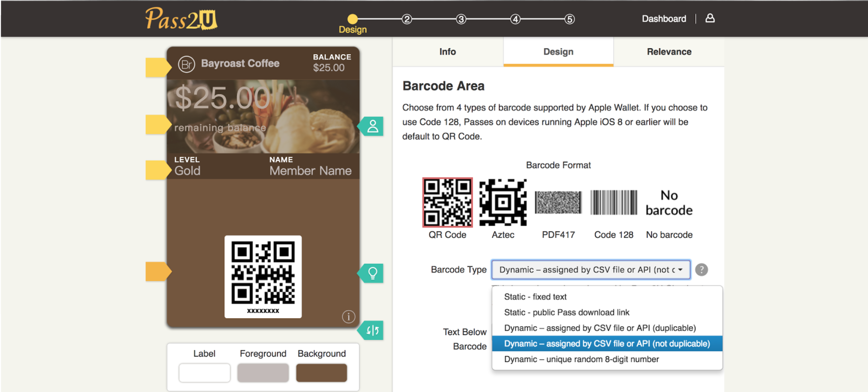Click the Gold level value

[x=187, y=171]
